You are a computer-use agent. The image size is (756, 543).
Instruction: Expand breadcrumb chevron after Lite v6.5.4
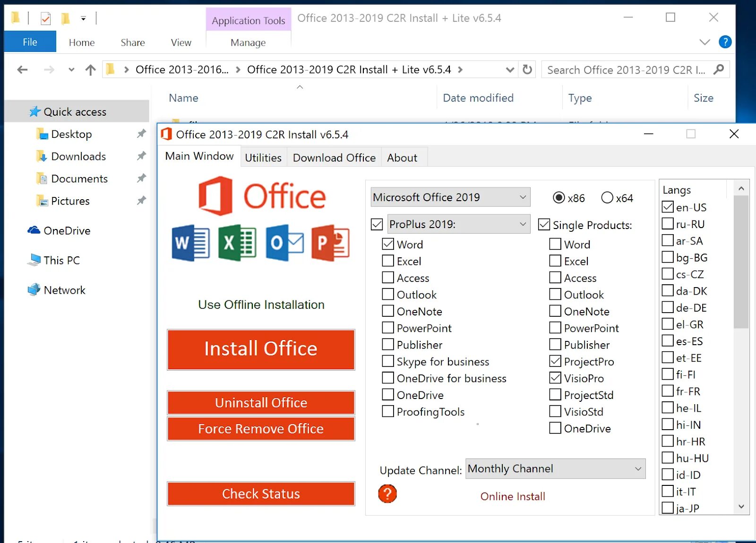pos(460,70)
